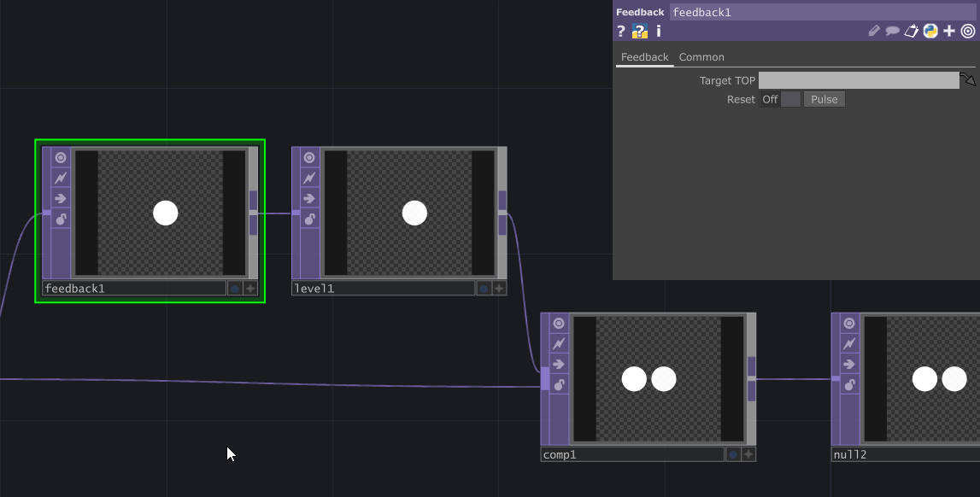Click the render flag arrow on feedback1 node

tap(58, 198)
